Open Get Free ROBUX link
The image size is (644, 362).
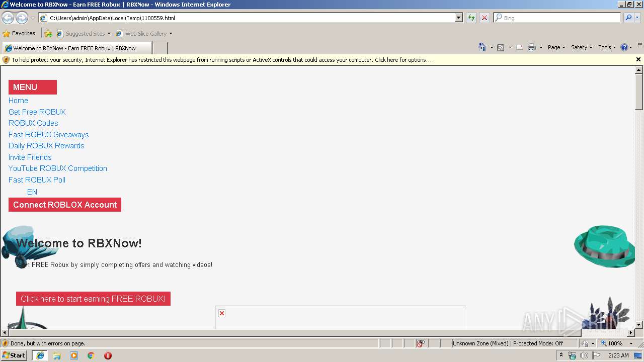click(x=37, y=112)
